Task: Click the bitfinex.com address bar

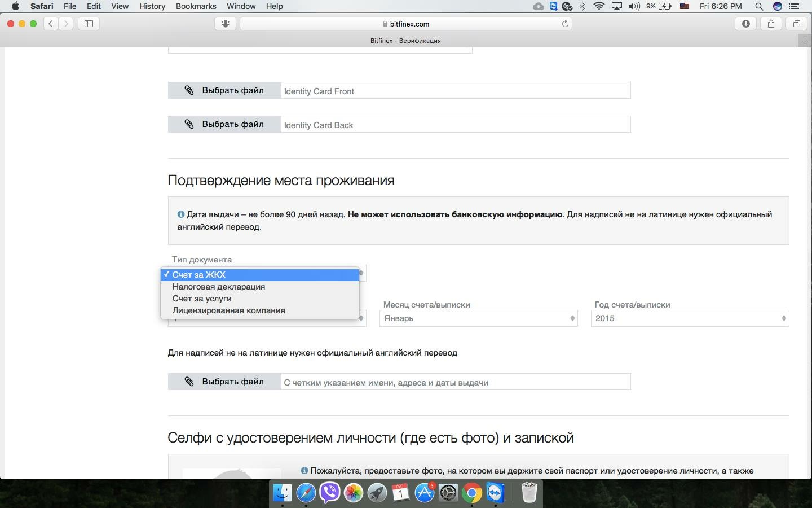Action: point(406,24)
